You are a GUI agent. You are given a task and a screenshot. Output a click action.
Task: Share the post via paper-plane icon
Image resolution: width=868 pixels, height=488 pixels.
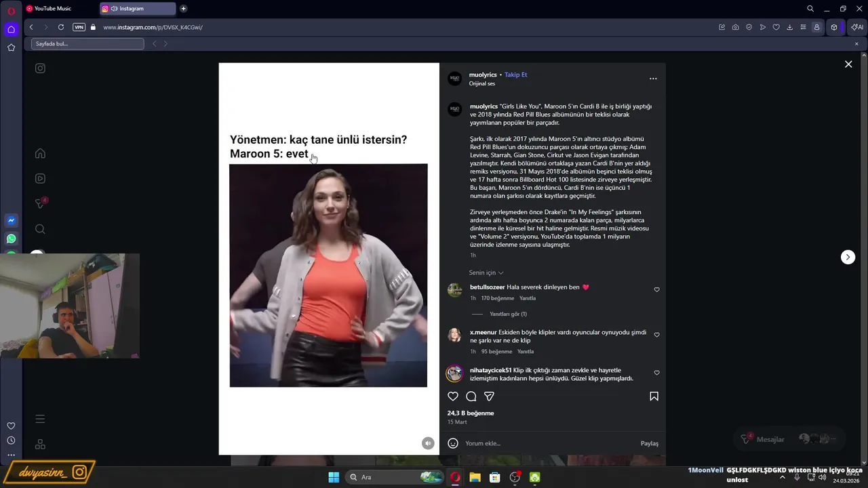[x=489, y=396]
